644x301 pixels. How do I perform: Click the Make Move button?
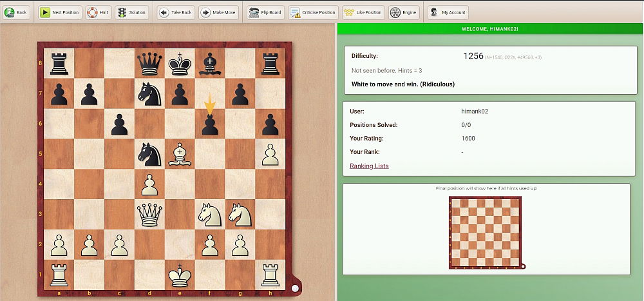pos(218,12)
